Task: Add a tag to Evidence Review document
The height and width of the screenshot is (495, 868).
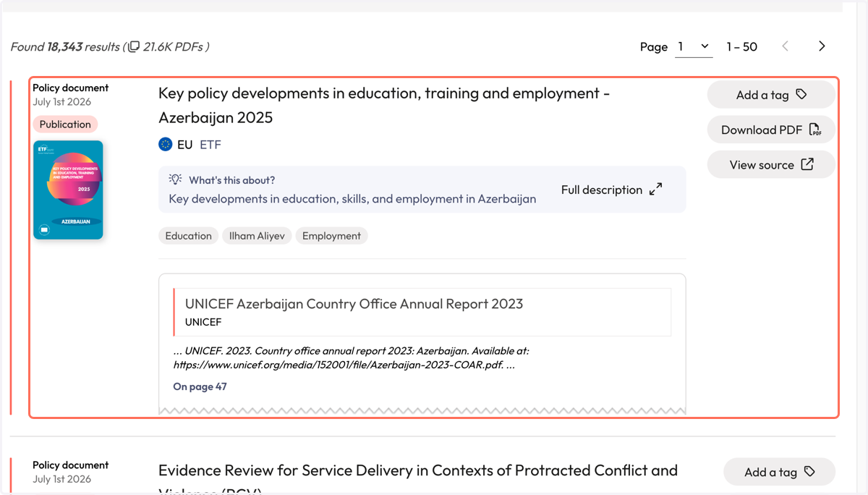Action: click(779, 472)
